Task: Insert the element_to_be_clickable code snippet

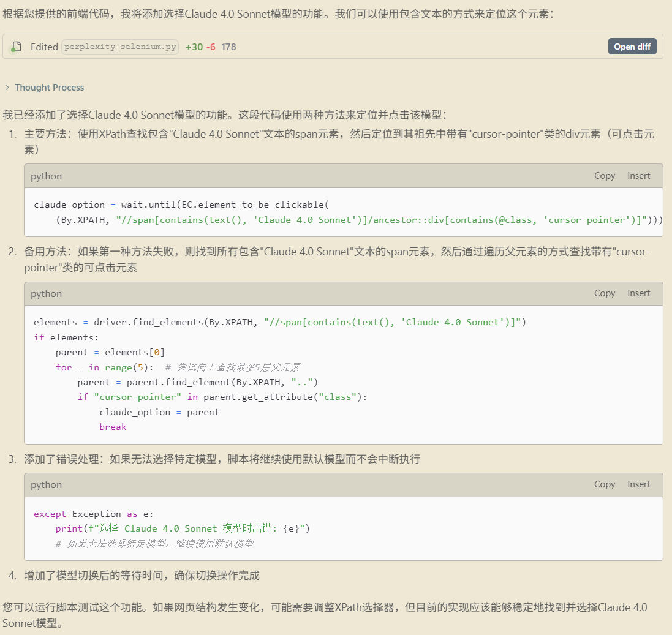Action: 638,176
